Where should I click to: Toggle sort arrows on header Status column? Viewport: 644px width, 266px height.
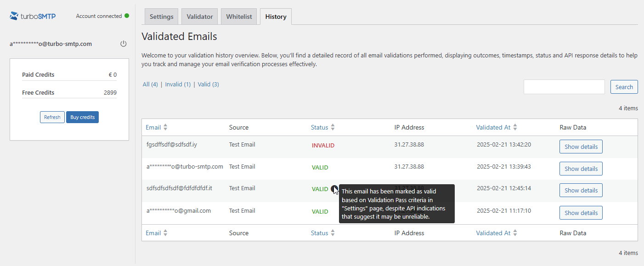[x=333, y=127]
